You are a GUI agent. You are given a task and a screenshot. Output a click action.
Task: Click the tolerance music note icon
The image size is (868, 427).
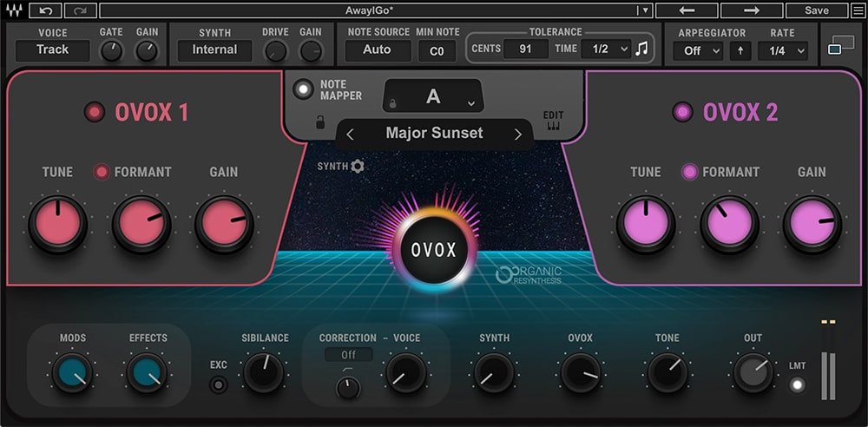(641, 49)
